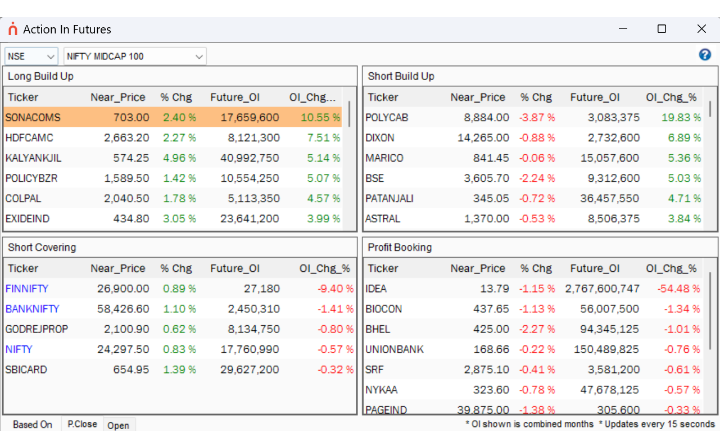Select BHEL ticker

377,329
